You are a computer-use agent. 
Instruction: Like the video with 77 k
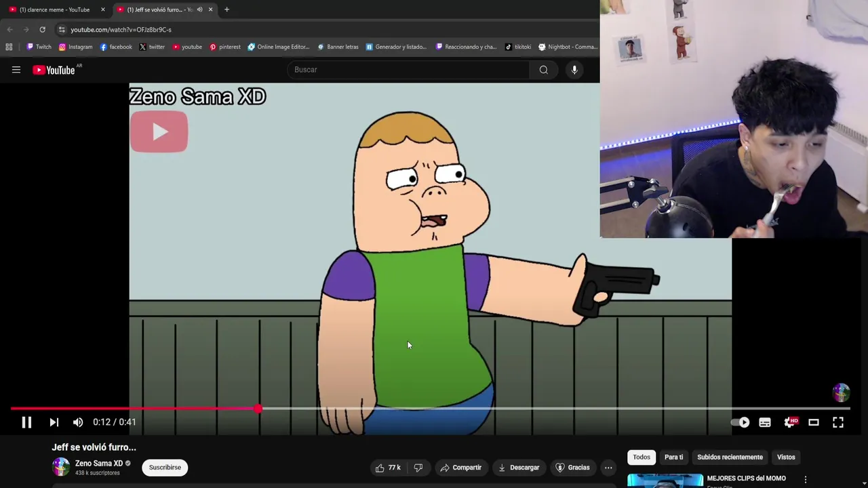pos(388,468)
